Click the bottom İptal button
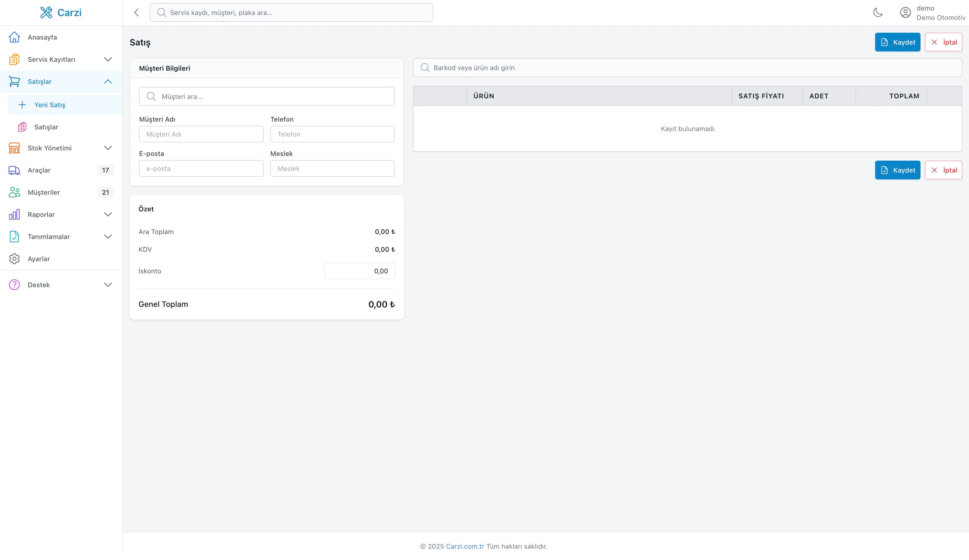Viewport: 969px width, 560px height. [943, 170]
